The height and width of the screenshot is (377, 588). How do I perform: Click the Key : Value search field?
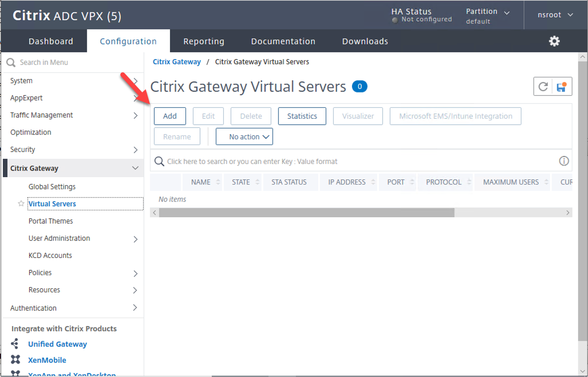point(361,161)
